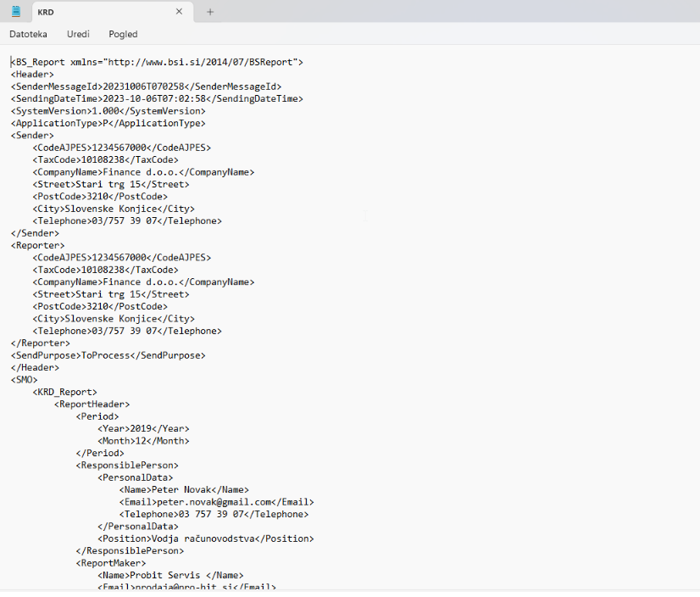This screenshot has height=597, width=700.
Task: Open the Pogled menu
Action: 123,34
